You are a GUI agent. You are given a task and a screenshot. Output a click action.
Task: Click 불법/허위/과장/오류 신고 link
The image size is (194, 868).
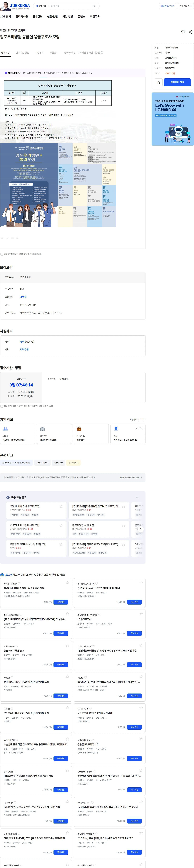(131, 477)
